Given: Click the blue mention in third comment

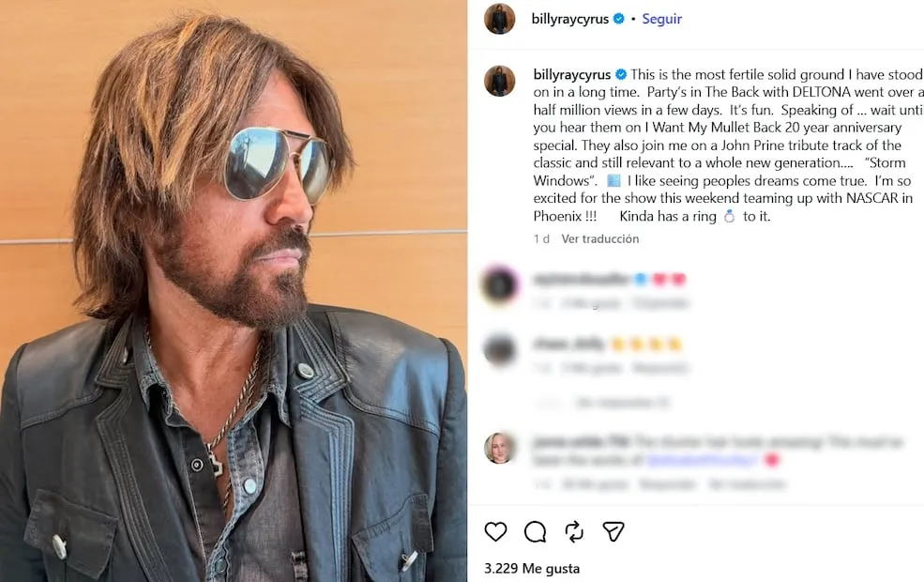Looking at the screenshot, I should coord(702,459).
